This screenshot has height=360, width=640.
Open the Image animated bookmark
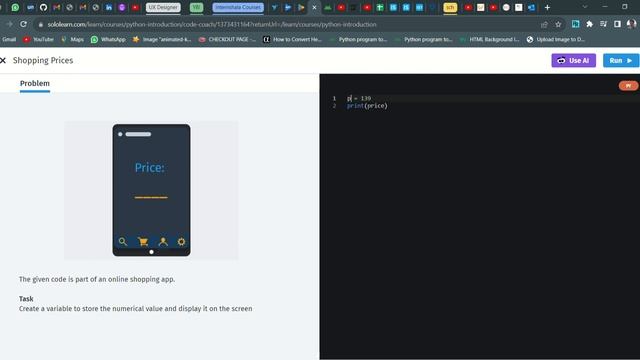162,40
